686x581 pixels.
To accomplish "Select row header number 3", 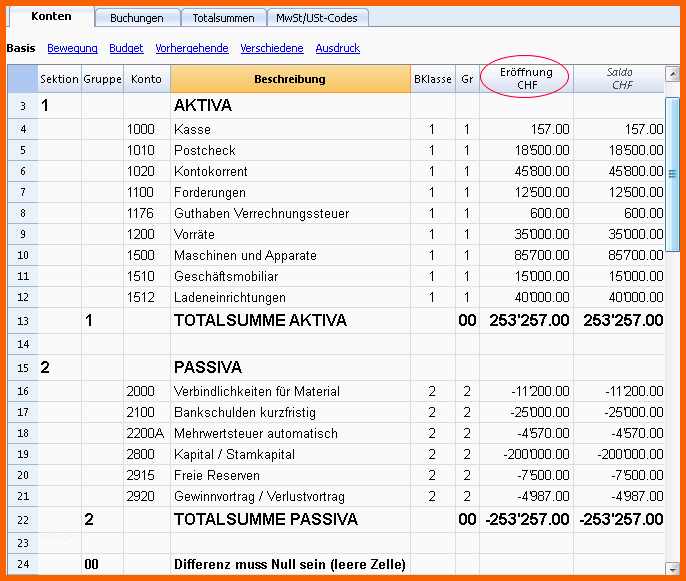I will click(23, 105).
